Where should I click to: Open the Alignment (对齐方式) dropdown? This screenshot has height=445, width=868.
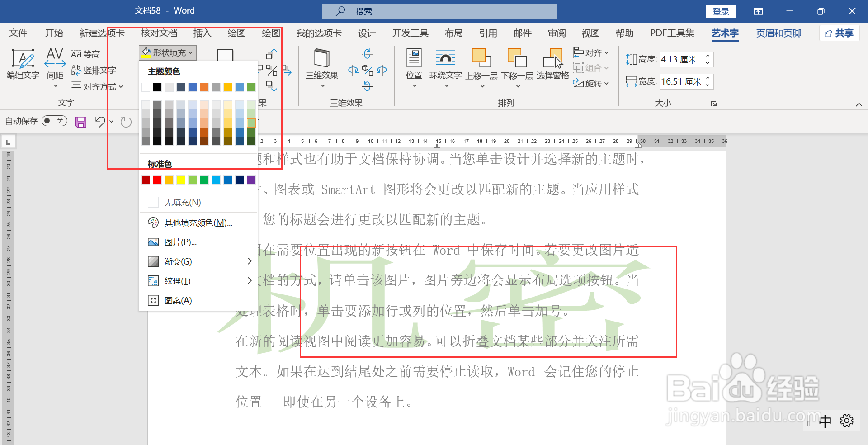pyautogui.click(x=97, y=86)
